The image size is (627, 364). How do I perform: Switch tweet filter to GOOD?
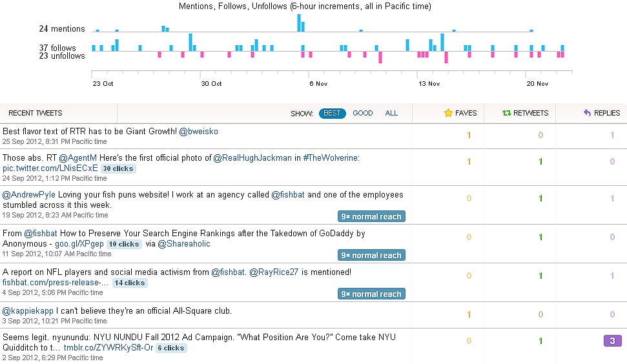click(362, 113)
